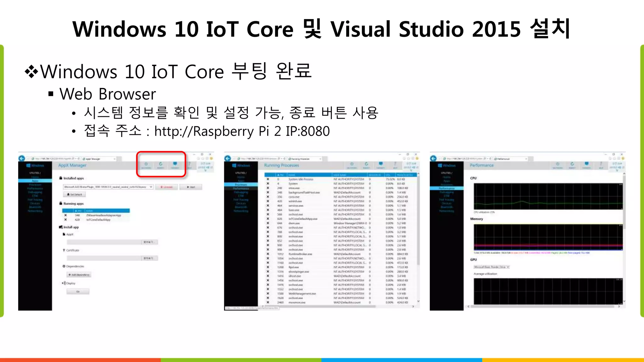Click Help icon in Performance header
Viewport: 644px width, 362px height.
click(601, 165)
